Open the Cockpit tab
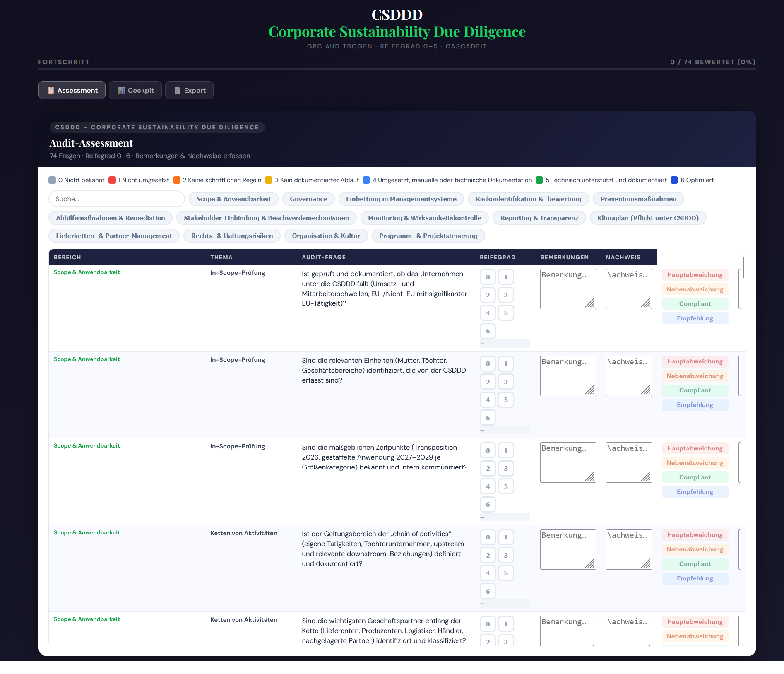 (135, 90)
